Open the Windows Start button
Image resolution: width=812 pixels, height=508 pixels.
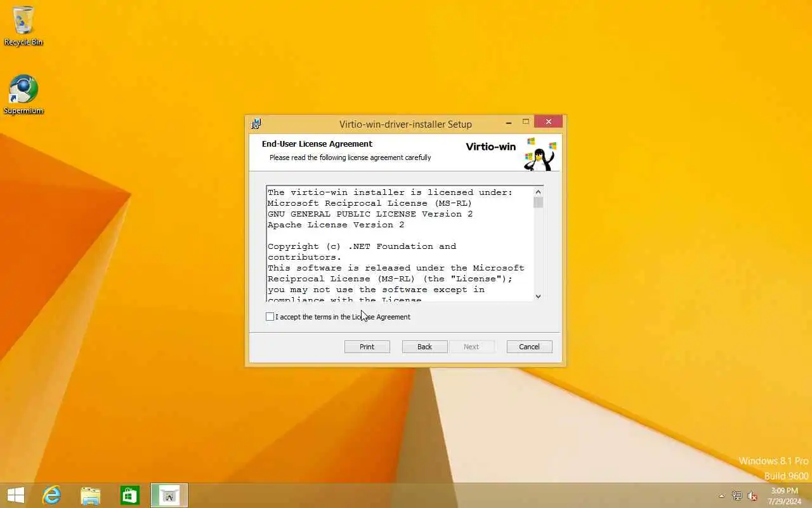pyautogui.click(x=15, y=495)
